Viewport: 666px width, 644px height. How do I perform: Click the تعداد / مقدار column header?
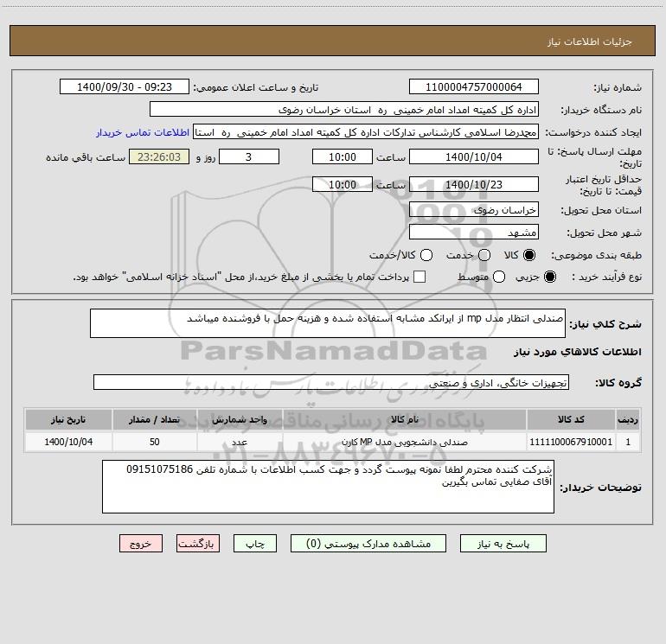(155, 420)
